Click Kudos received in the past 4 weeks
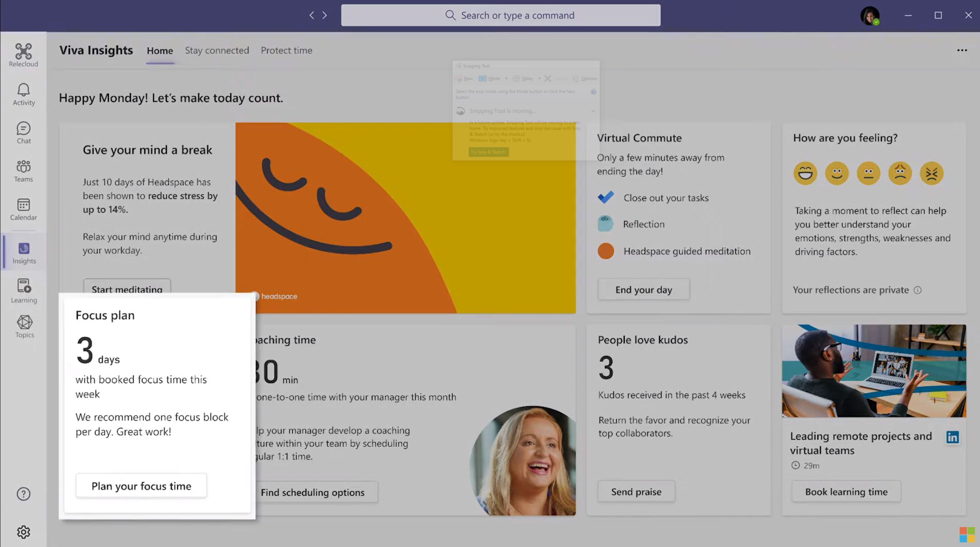980x547 pixels. point(672,395)
